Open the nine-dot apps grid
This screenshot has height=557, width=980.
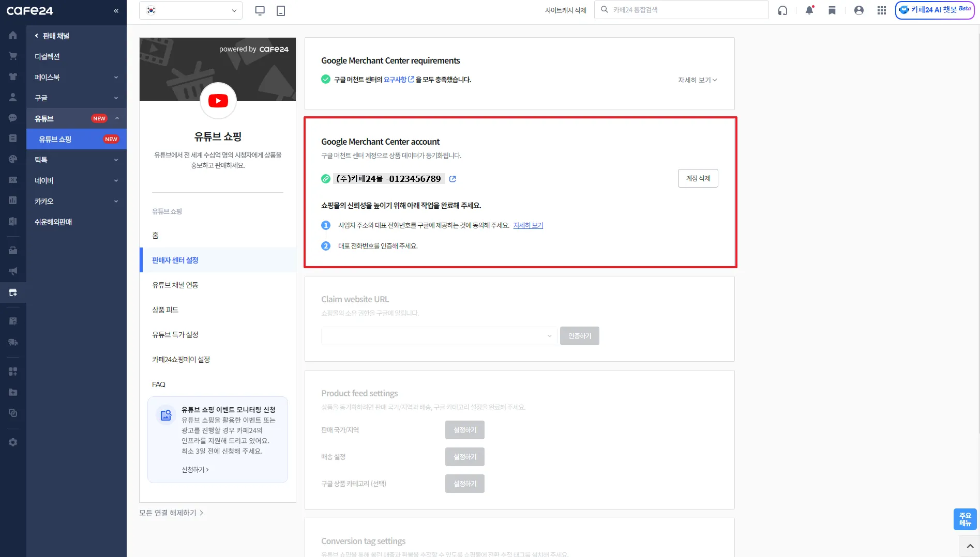coord(882,10)
